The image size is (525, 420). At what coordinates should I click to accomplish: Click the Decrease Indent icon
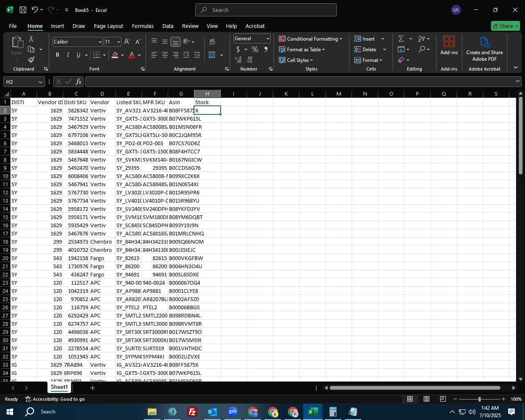click(186, 55)
